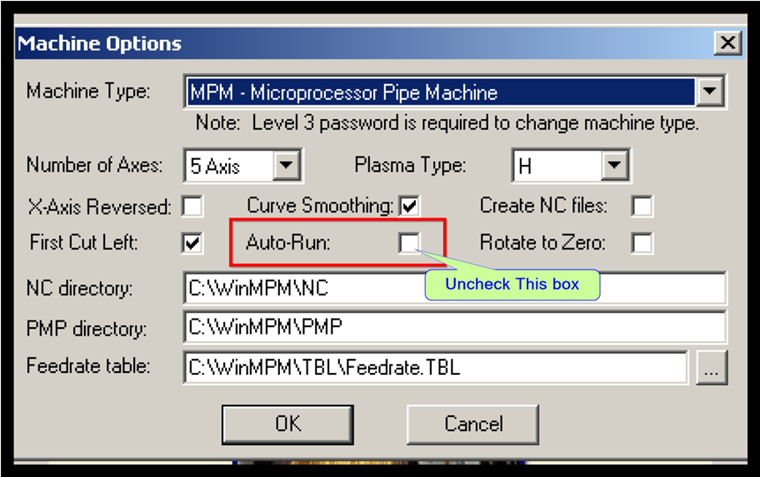Click into the NC directory field
Screen dimensions: 760x477
point(455,288)
